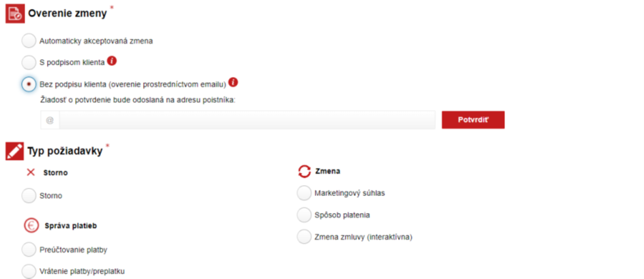Choose Marketingový súhlas option
The width and height of the screenshot is (644, 279).
304,193
